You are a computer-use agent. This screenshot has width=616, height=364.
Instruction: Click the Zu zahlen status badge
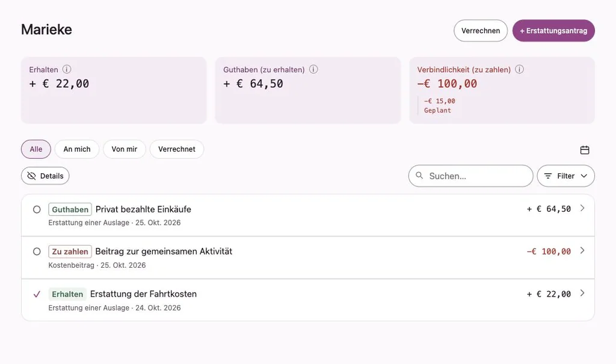70,251
